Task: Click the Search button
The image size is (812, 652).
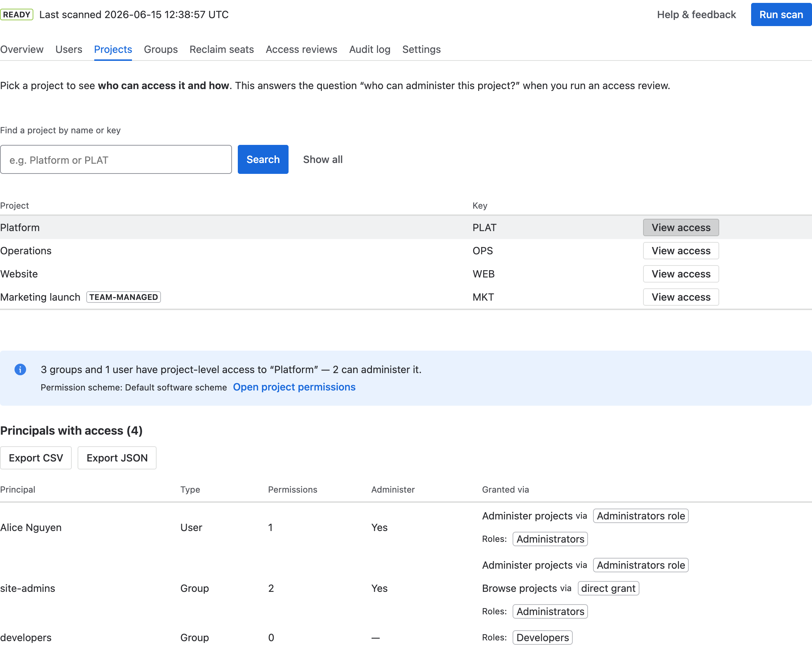Action: pyautogui.click(x=263, y=160)
